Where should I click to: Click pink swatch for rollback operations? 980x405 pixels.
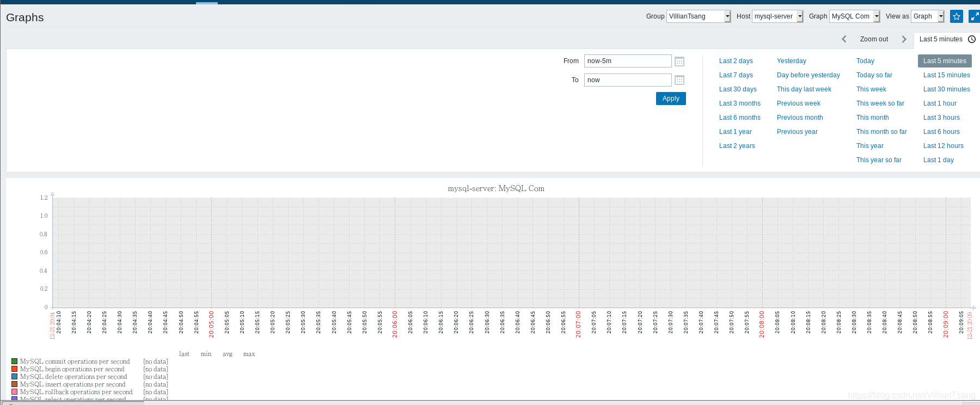15,392
